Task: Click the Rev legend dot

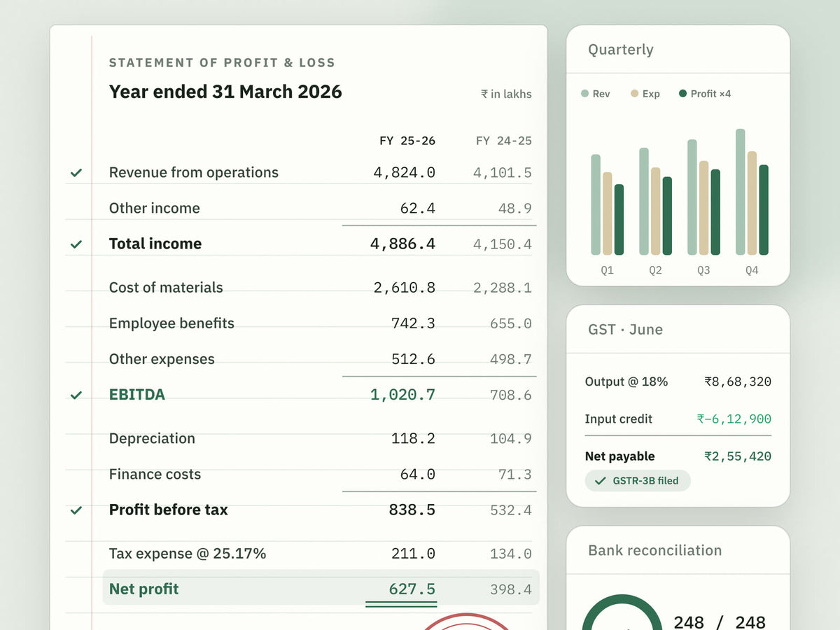Action: [585, 94]
